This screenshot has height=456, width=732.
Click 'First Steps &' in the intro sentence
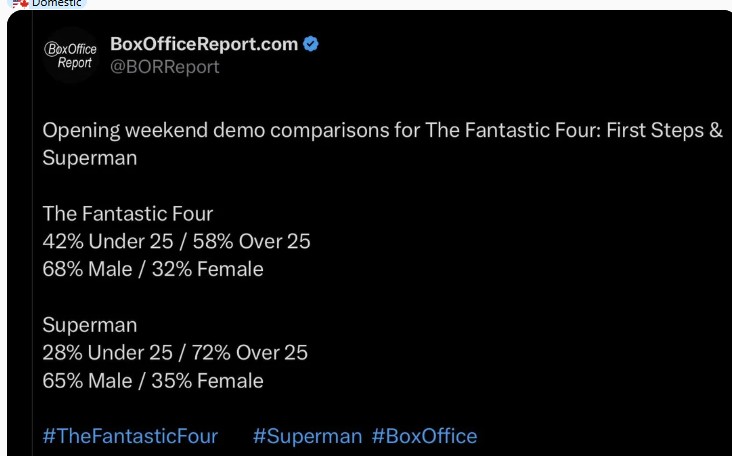click(x=664, y=130)
